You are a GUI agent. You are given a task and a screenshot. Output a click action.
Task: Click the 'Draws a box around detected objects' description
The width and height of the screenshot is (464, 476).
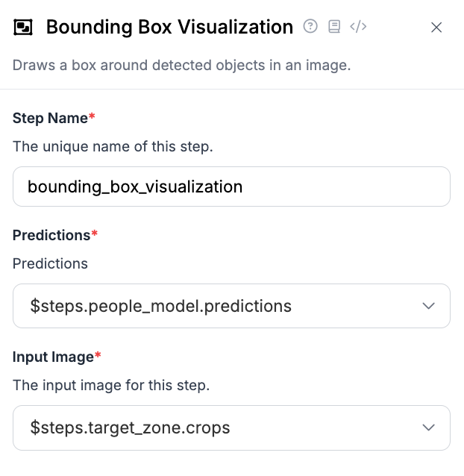pyautogui.click(x=181, y=65)
